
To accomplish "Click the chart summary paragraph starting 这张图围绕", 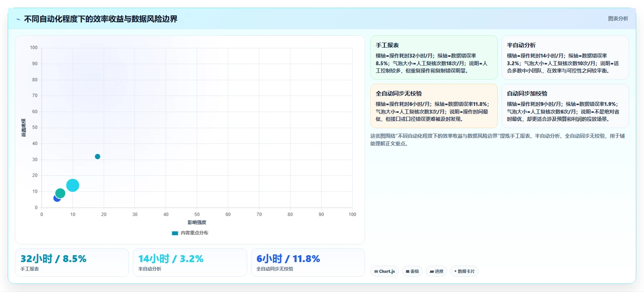I will [497, 140].
